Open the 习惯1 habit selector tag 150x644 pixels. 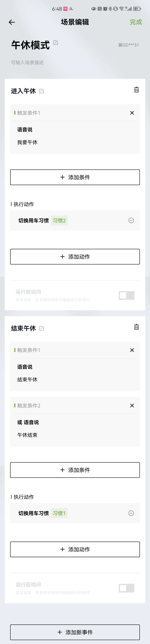tap(59, 513)
